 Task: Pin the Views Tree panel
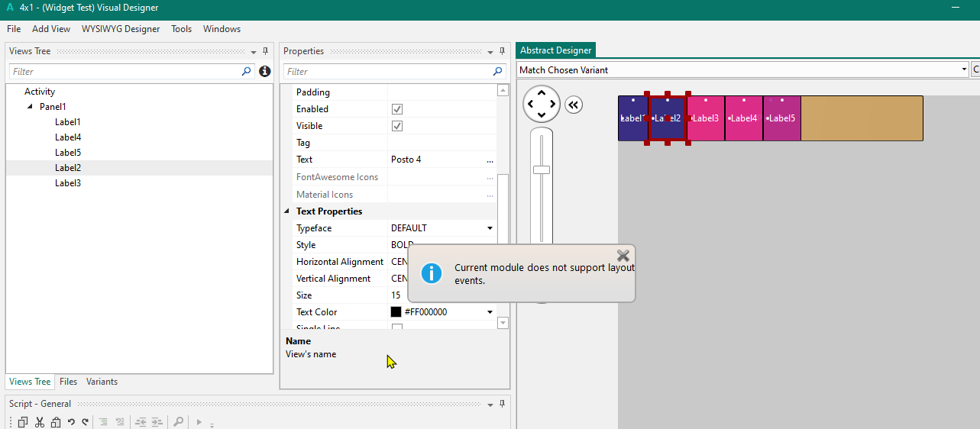tap(266, 51)
